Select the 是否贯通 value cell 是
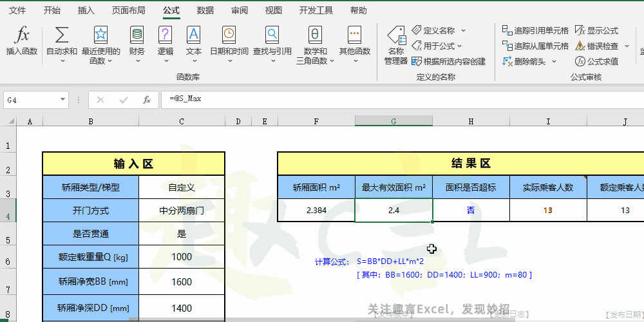The image size is (644, 322). 182,234
